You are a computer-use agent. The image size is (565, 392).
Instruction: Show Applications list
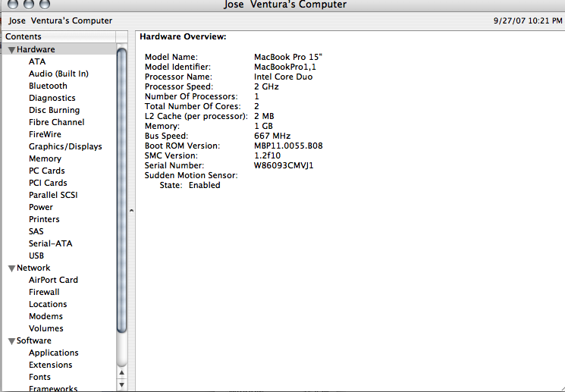[x=54, y=353]
